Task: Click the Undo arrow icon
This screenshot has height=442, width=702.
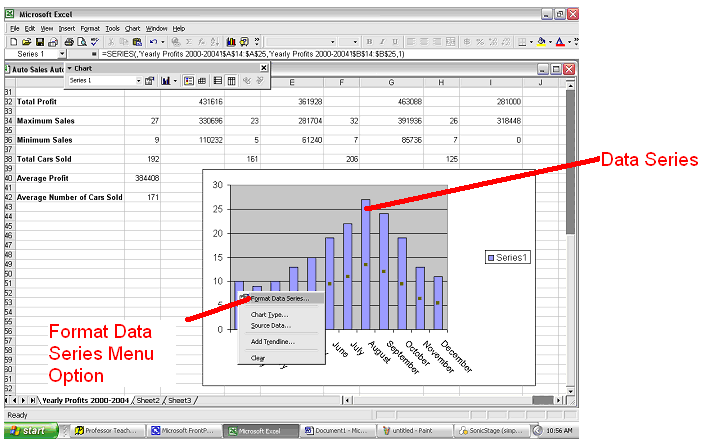Action: (152, 42)
